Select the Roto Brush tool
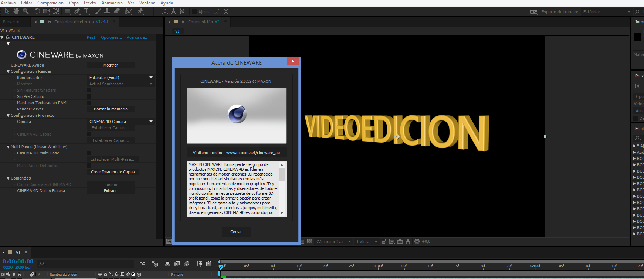Screen dimensions: 644x279 pos(128,11)
